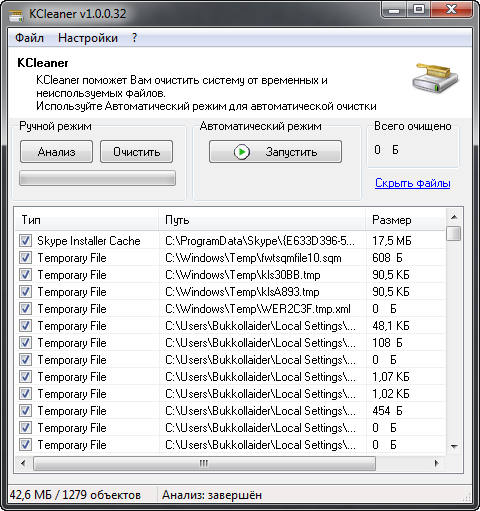Open the Файл menu
The image size is (480, 511).
point(29,38)
